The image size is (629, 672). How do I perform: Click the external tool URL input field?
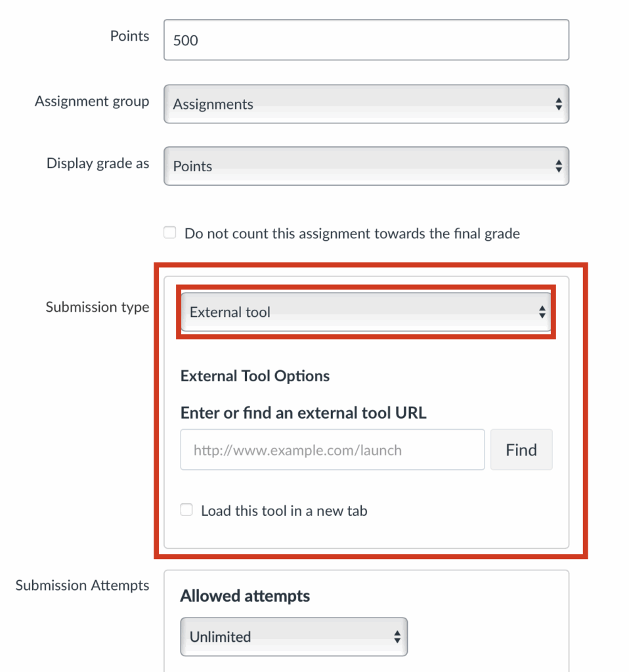(x=332, y=450)
